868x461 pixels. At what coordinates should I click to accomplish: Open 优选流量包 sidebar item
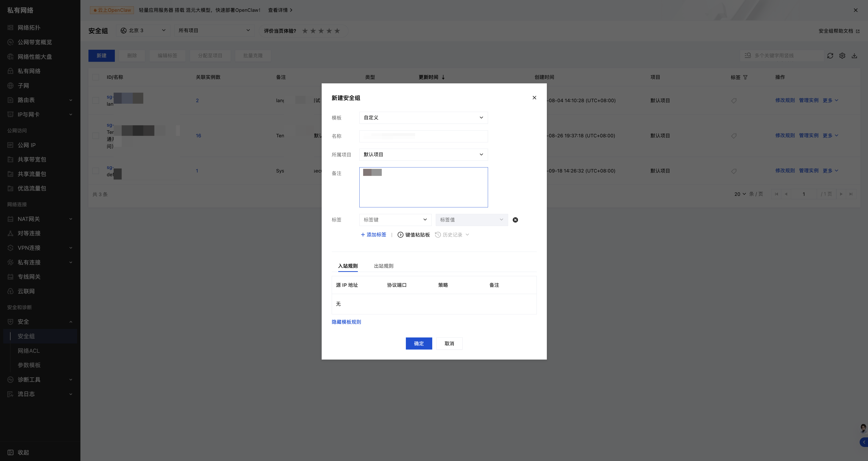point(32,188)
